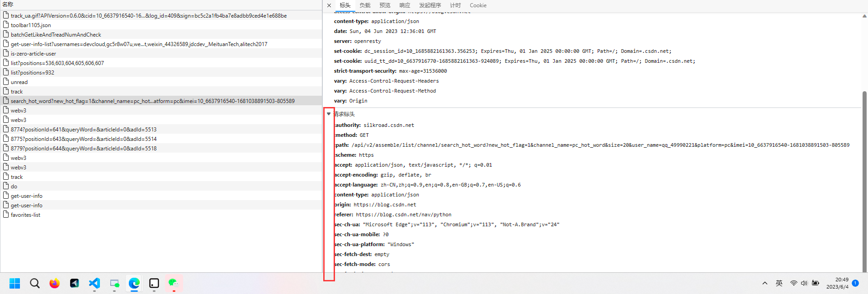This screenshot has height=294, width=868.
Task: Select the toolbar1105.json request
Action: click(x=31, y=25)
